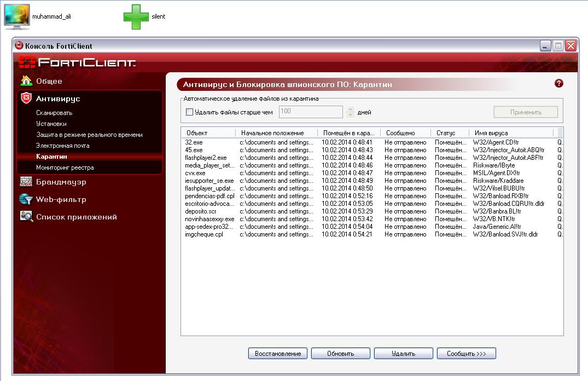
Task: Click virus name W32/VB.NTK!tr
Action: click(x=494, y=219)
